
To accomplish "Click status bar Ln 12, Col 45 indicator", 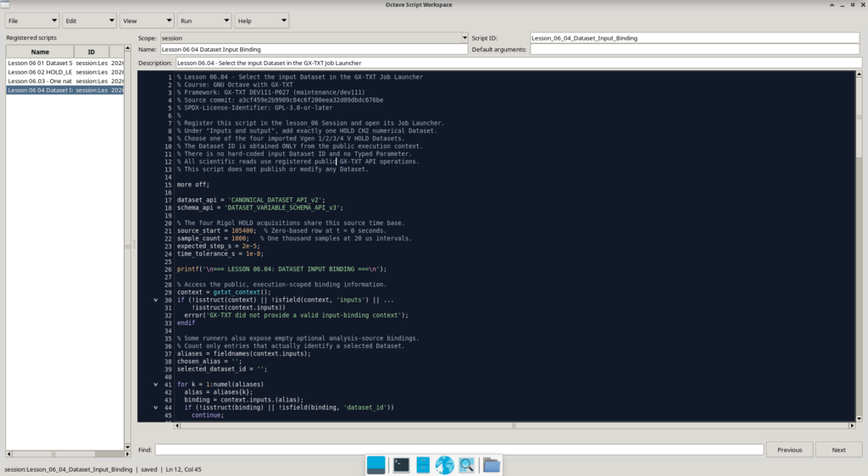I will tap(183, 469).
